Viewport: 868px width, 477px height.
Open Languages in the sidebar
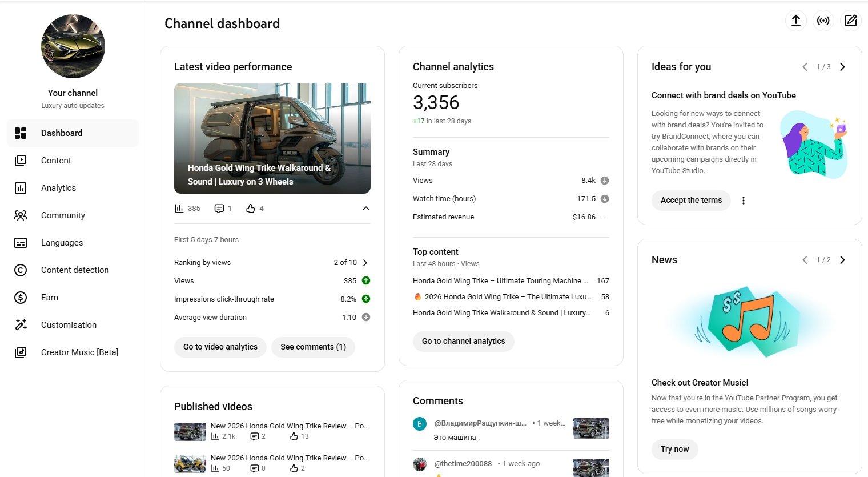[x=62, y=243]
